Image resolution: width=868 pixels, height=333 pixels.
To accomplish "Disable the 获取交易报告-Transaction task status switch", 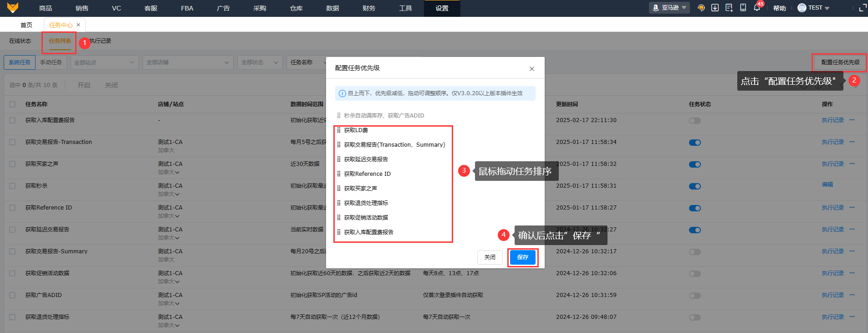I will 695,143.
